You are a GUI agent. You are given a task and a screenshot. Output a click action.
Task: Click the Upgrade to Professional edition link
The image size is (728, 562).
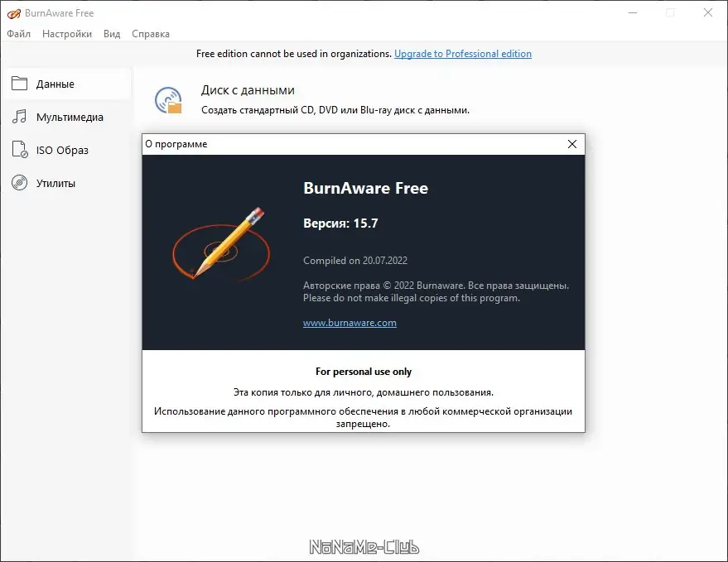tap(463, 54)
